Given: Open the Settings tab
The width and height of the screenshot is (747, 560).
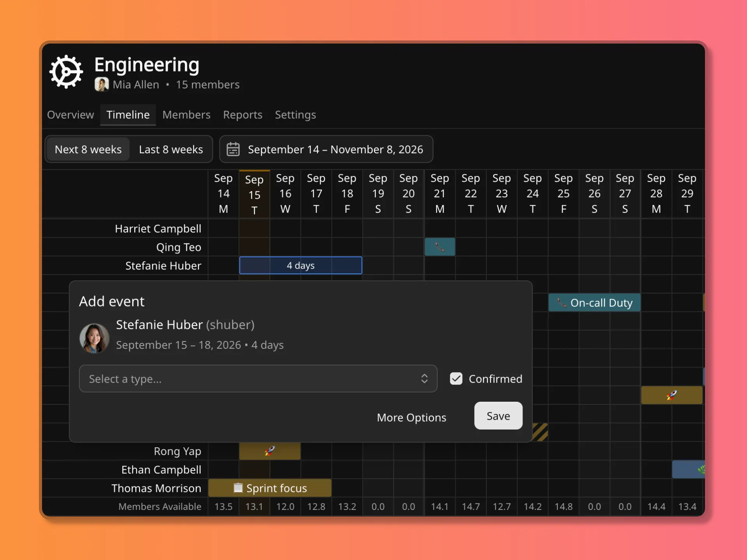Looking at the screenshot, I should point(295,115).
